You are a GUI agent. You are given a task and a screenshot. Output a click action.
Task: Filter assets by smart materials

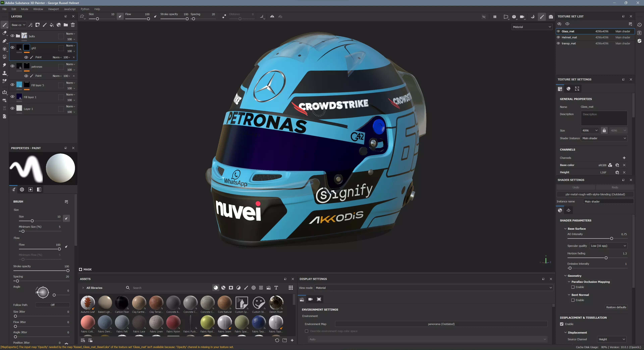[224, 288]
